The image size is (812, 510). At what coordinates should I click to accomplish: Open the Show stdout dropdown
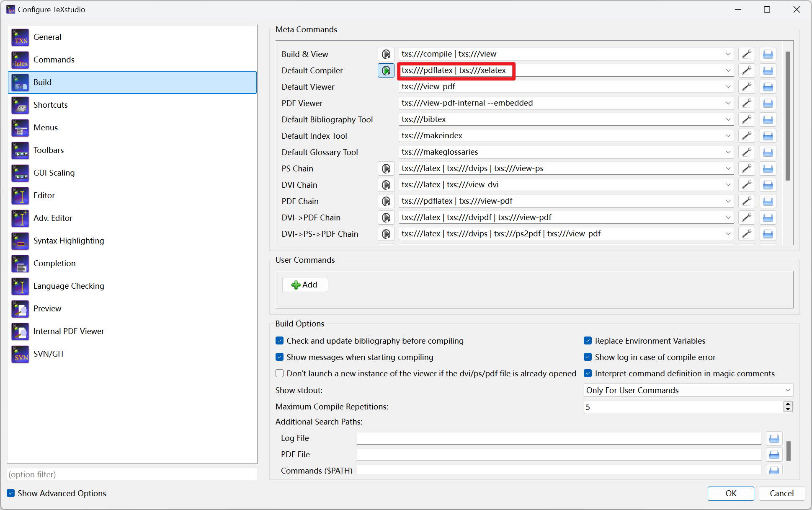pos(787,390)
